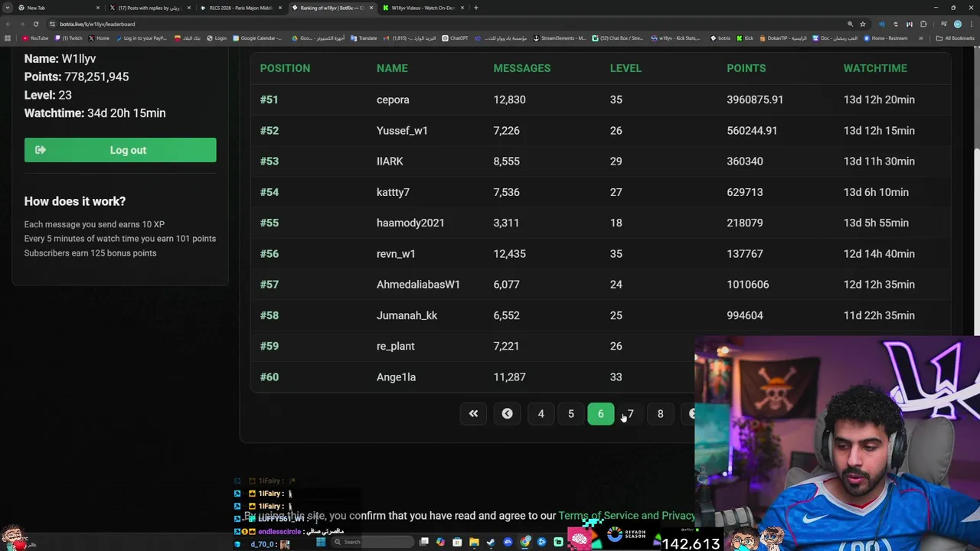
Task: Click the green Log out button
Action: pos(120,150)
